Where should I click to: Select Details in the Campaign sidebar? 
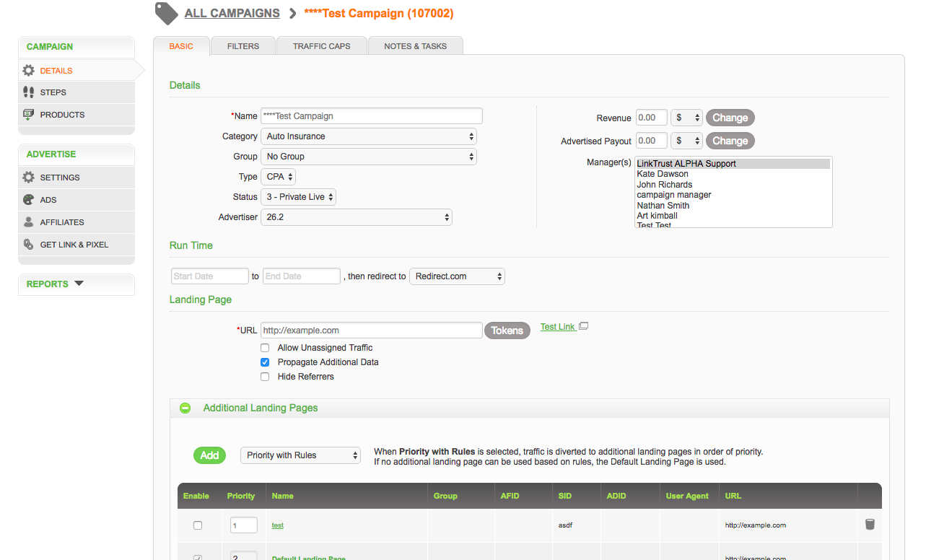tap(77, 71)
